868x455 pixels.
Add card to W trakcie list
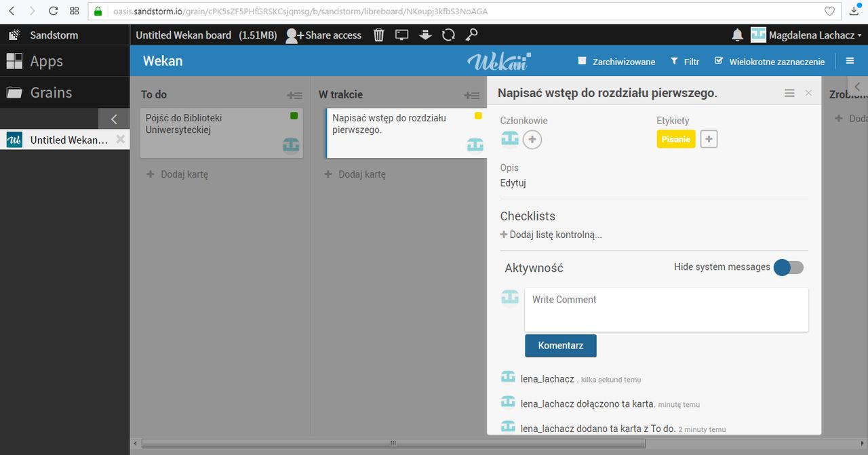(355, 174)
